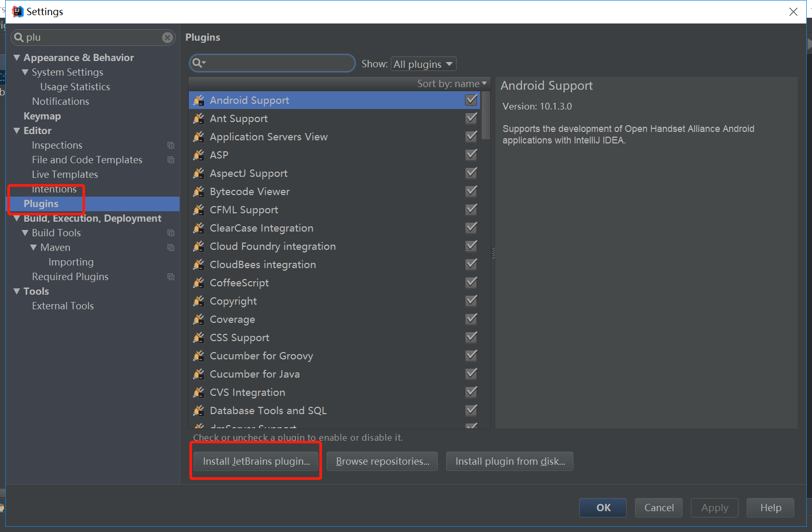Click the Coverage plugin icon
The width and height of the screenshot is (812, 532).
(x=198, y=319)
